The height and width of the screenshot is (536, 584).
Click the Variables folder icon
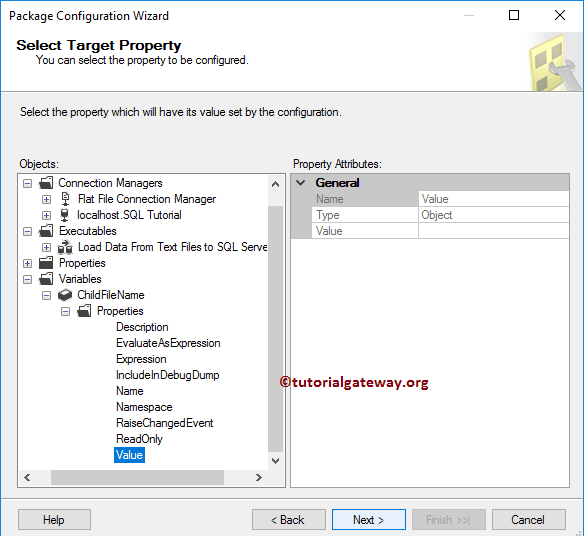(46, 279)
